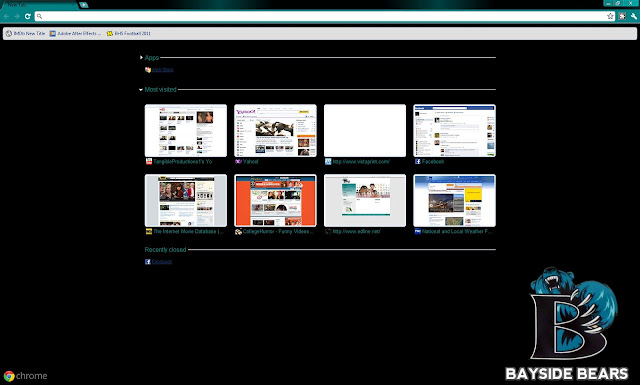The width and height of the screenshot is (640, 385).
Task: Click the CollegeHumor - Funny Videos title
Action: (x=278, y=231)
